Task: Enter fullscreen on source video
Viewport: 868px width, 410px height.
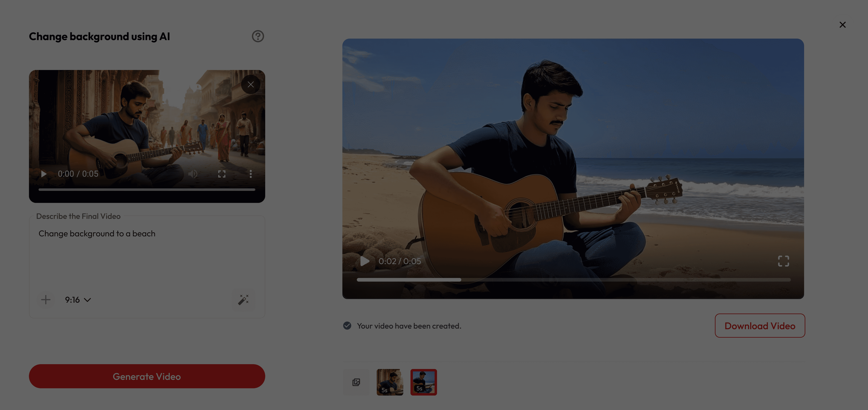Action: tap(222, 174)
